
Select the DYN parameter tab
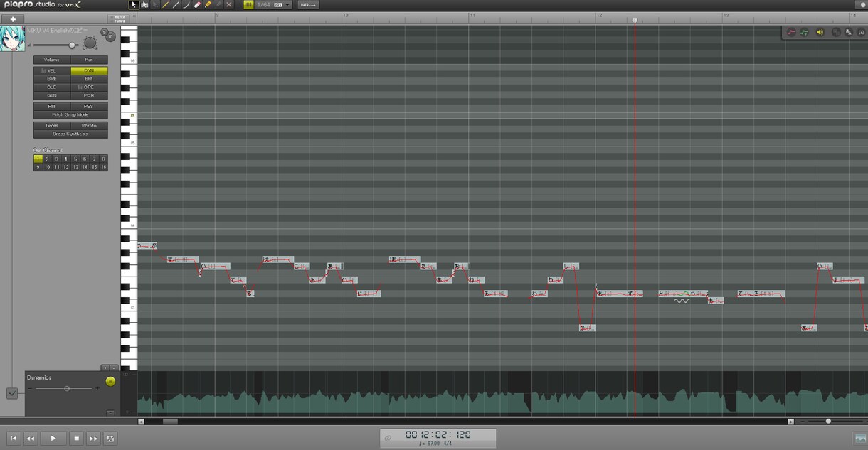(x=89, y=71)
